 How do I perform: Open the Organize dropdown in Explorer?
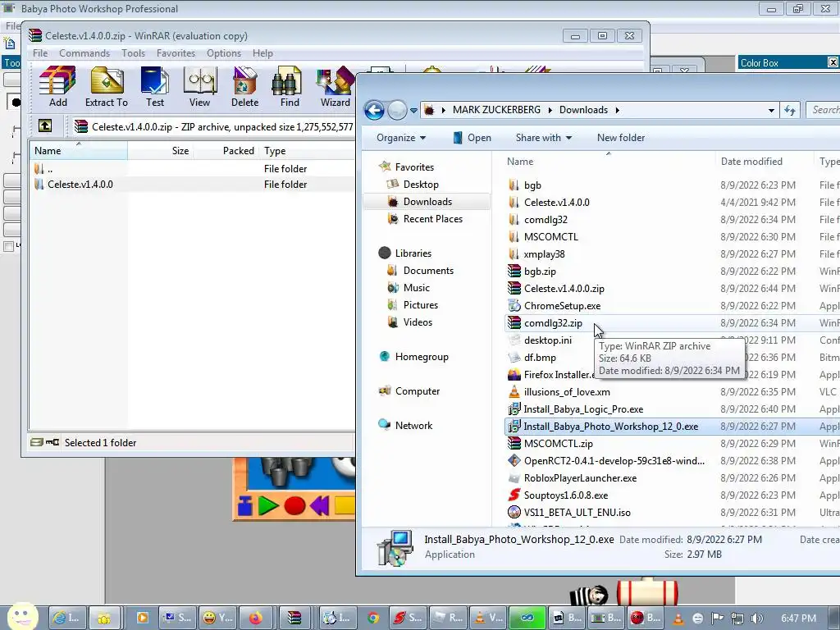(x=401, y=138)
